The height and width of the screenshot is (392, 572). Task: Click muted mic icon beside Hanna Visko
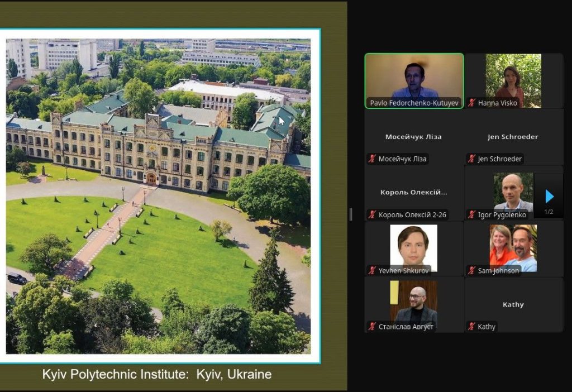471,103
